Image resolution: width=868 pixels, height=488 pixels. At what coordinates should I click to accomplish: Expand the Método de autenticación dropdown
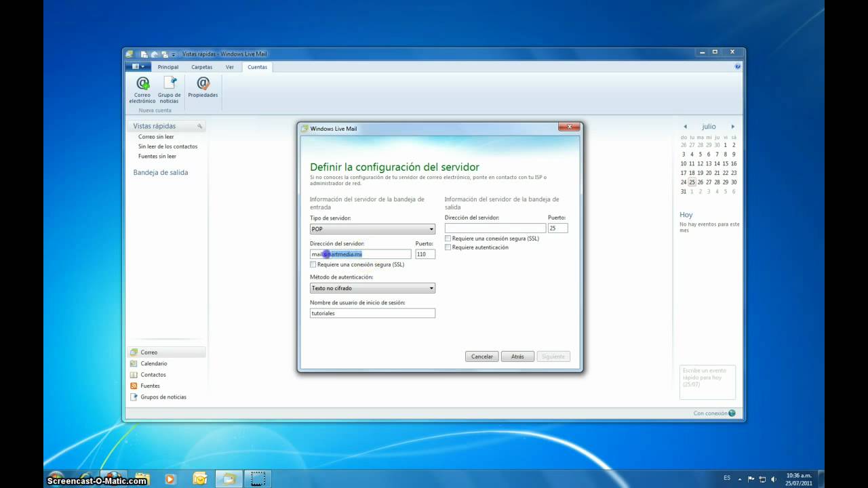pos(372,288)
